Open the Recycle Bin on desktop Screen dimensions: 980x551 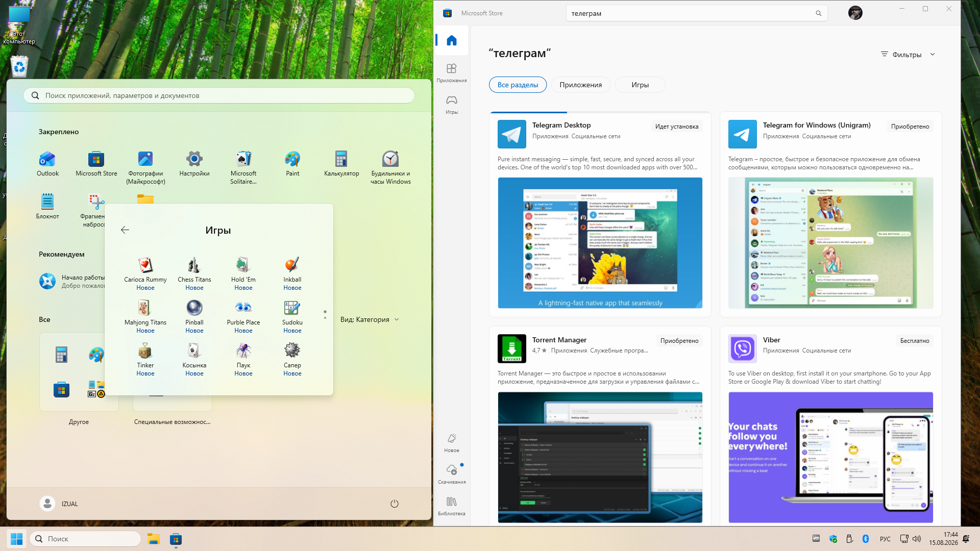pos(19,67)
